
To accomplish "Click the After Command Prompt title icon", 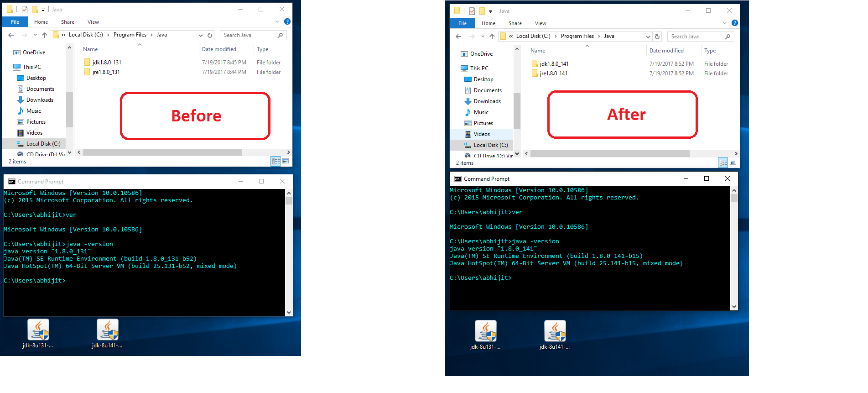I will (x=458, y=179).
